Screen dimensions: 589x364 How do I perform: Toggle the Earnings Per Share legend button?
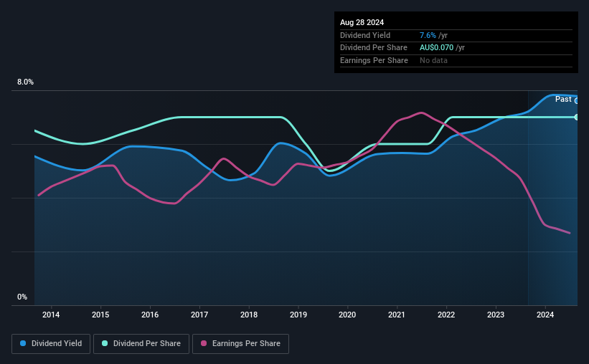point(240,344)
